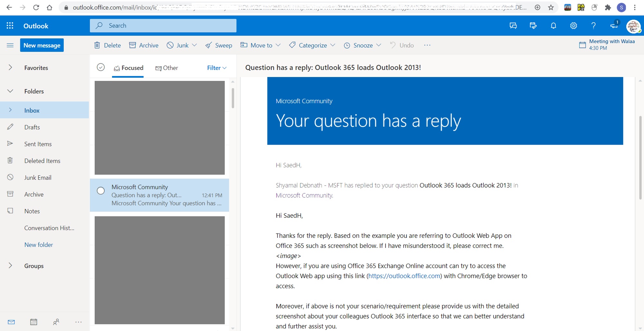Open the Archive folder

click(44, 194)
